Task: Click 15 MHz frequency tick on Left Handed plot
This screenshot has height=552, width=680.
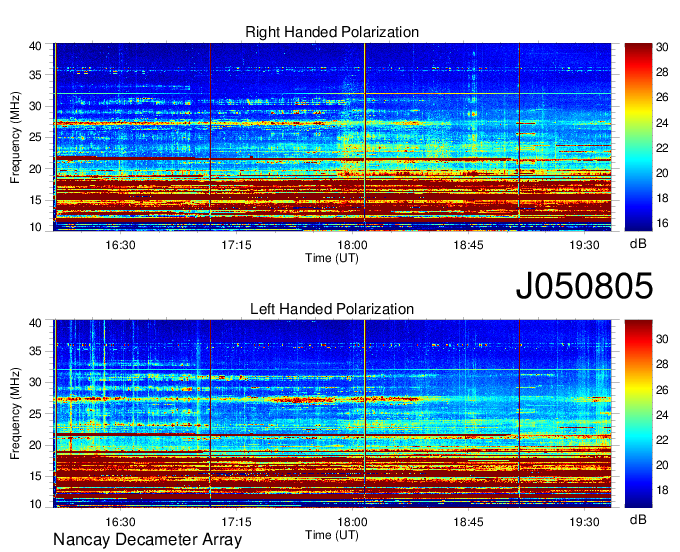Action: pyautogui.click(x=36, y=477)
